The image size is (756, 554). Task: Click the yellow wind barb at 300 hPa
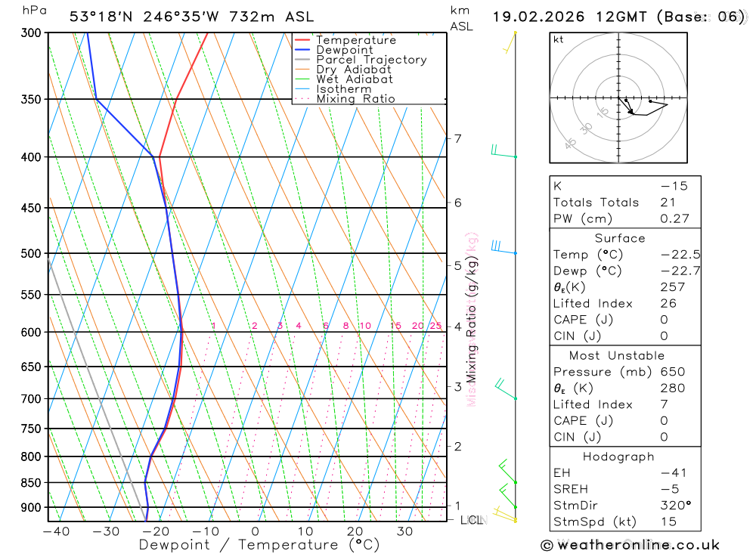tap(510, 42)
